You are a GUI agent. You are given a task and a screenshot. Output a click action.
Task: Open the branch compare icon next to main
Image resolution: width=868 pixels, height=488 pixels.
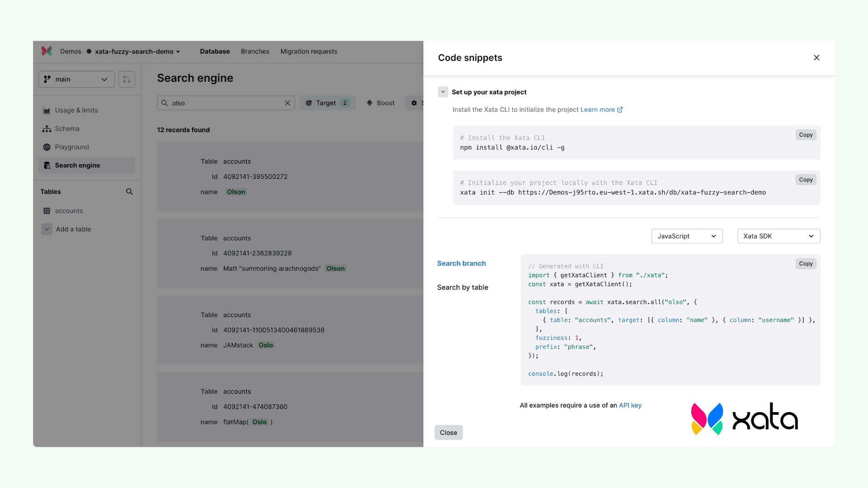[127, 80]
